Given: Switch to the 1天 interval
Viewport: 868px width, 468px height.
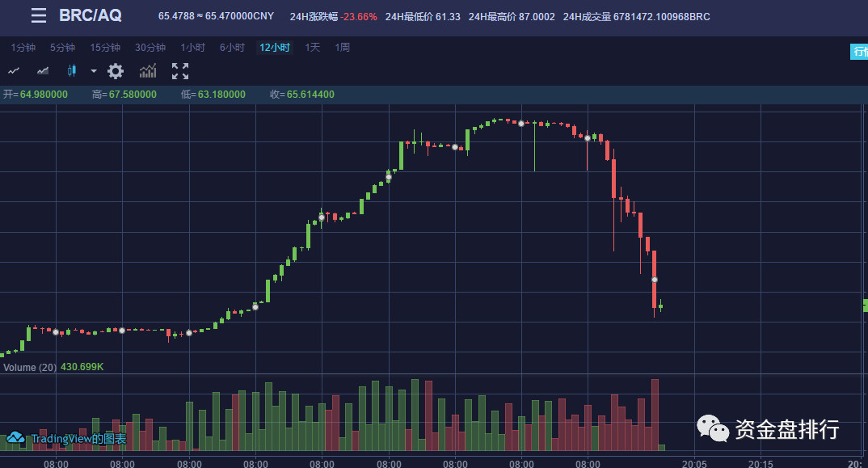Looking at the screenshot, I should click(312, 48).
